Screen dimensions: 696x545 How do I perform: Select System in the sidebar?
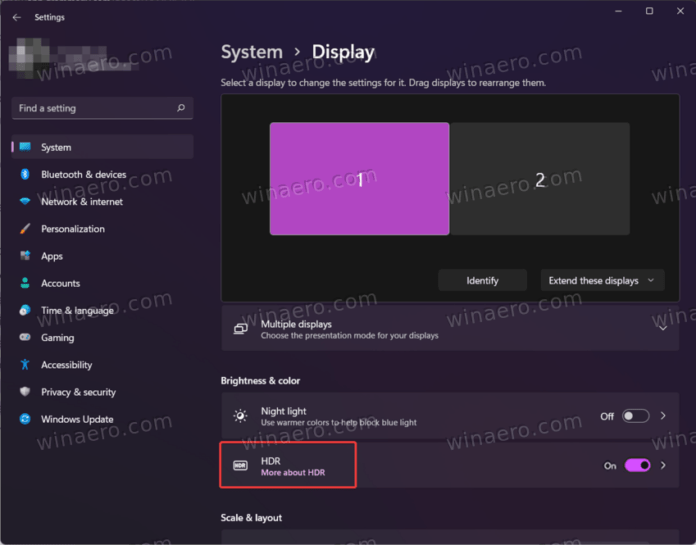102,147
